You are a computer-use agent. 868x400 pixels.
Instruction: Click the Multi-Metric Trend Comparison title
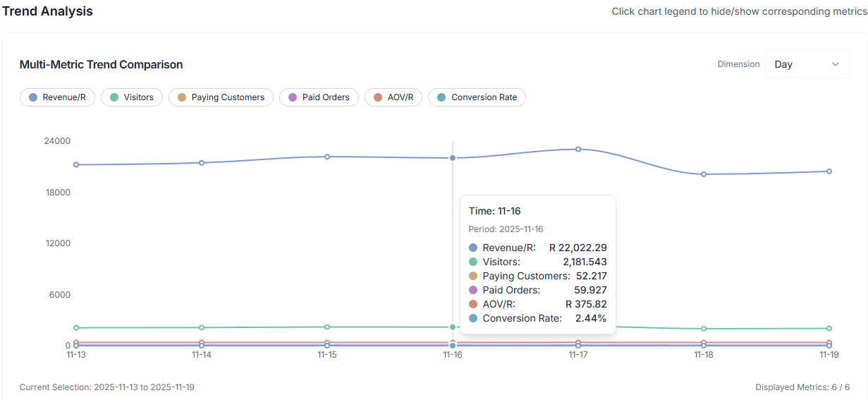pos(101,65)
